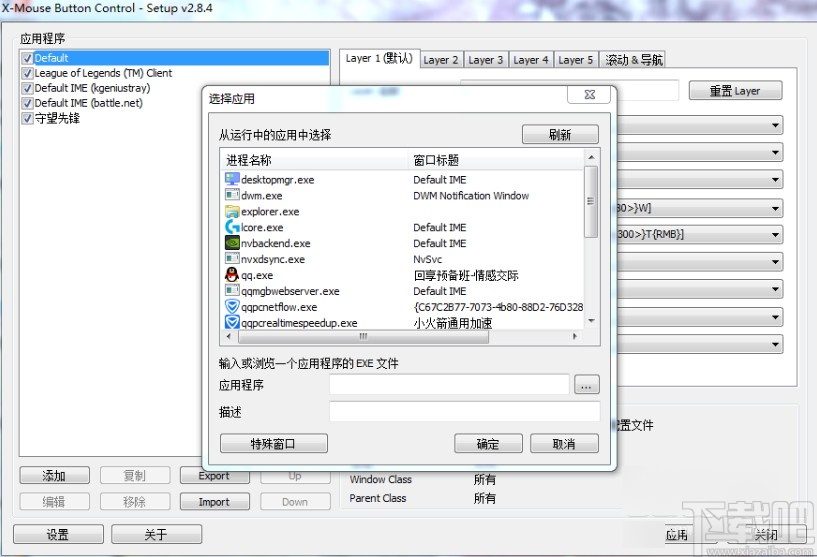Open the 滚动 & 导航 tab
The width and height of the screenshot is (817, 557).
point(633,60)
